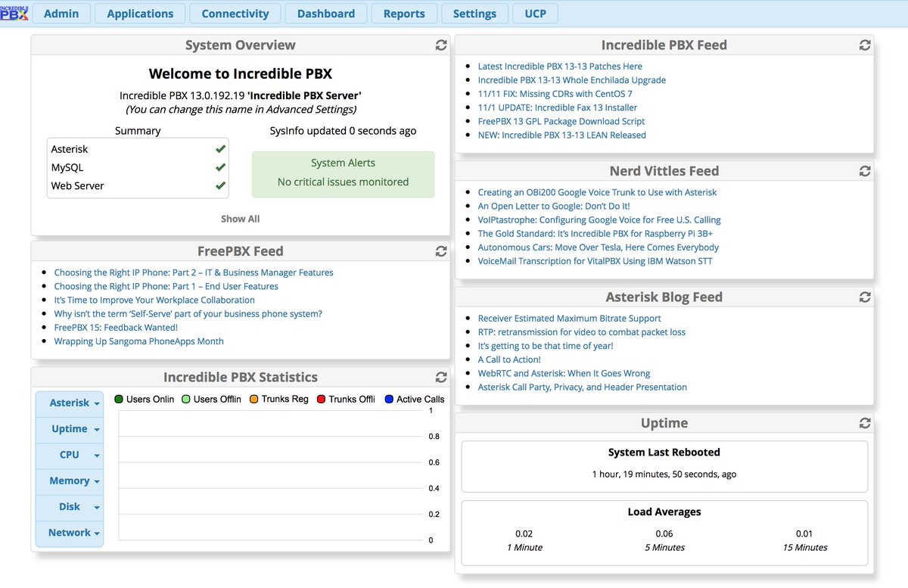Click the Web Server status checkmark

click(220, 185)
